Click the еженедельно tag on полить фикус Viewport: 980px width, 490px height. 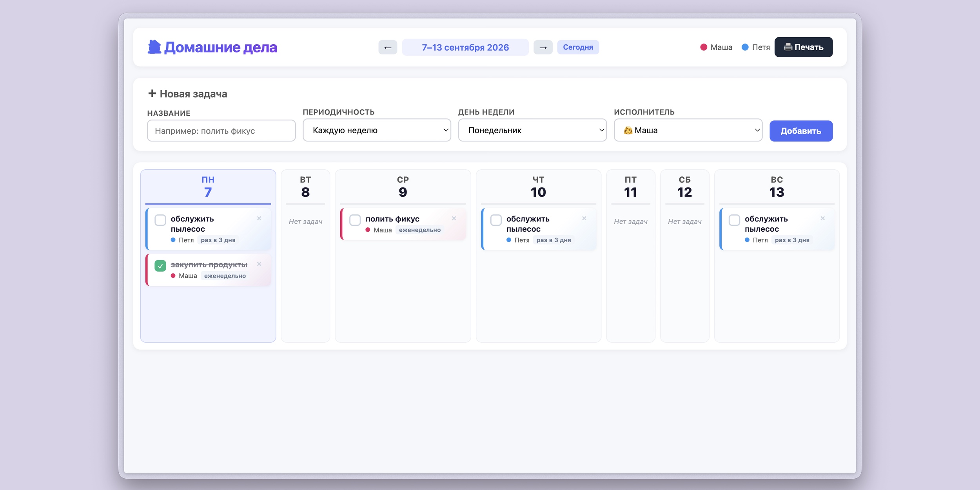pyautogui.click(x=420, y=230)
